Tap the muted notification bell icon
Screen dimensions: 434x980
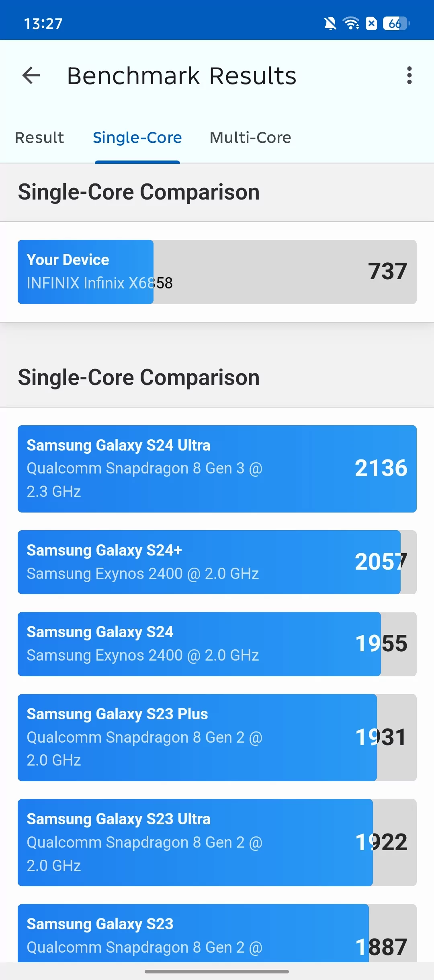click(x=330, y=24)
